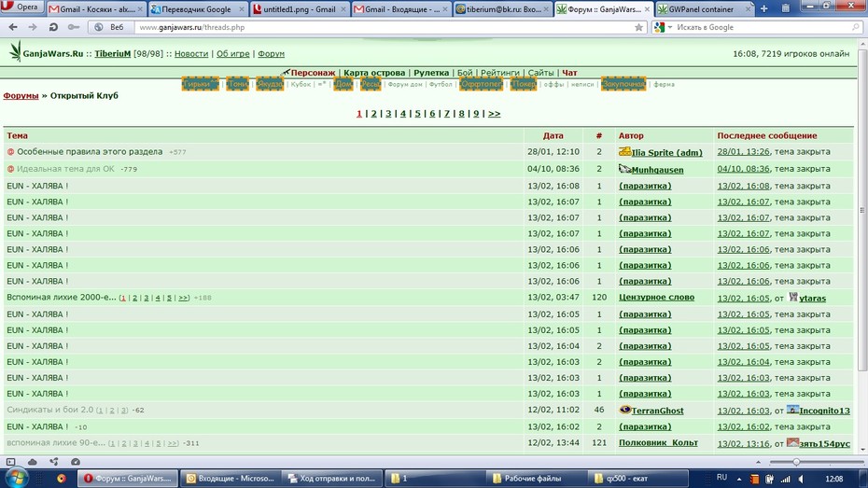868x488 pixels.
Task: Open closed tabs trash icon
Action: pyautogui.click(x=786, y=8)
